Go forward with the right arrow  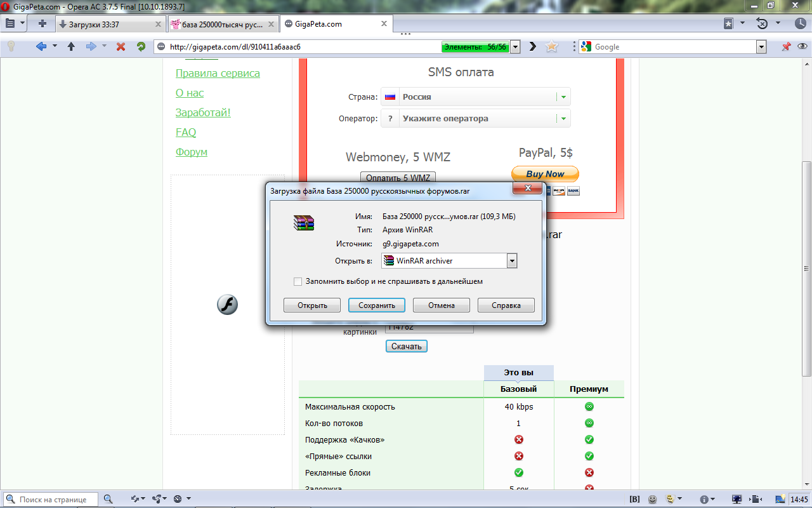pyautogui.click(x=91, y=46)
